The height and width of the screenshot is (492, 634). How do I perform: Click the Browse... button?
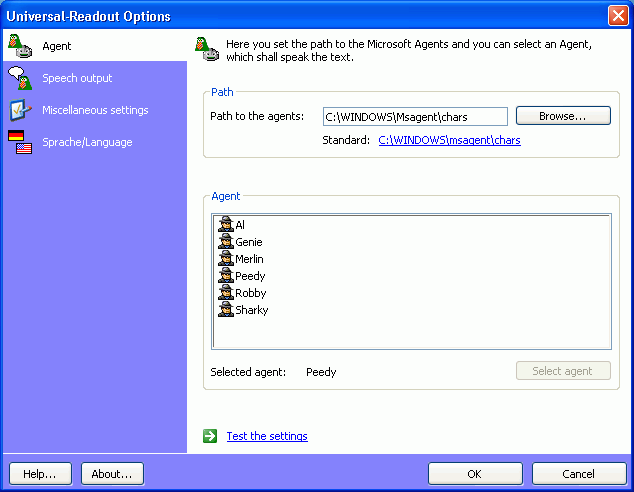point(563,116)
